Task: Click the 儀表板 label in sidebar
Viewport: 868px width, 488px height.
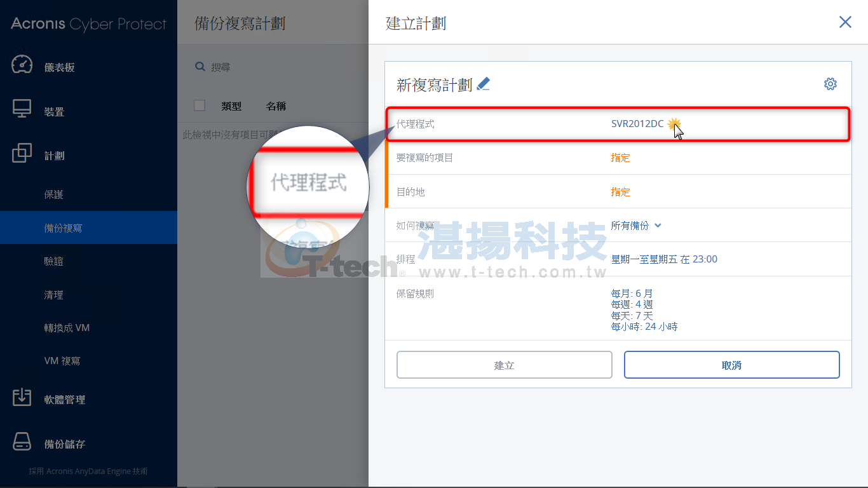Action: tap(60, 67)
